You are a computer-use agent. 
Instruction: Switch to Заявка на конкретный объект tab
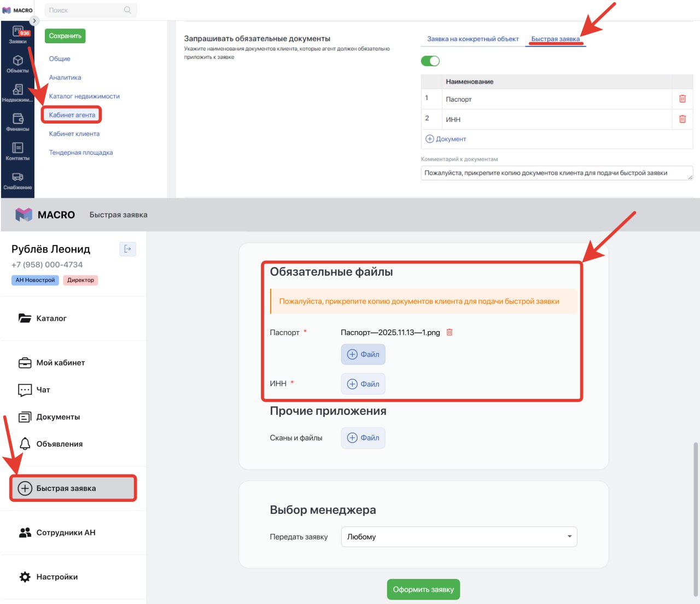pos(472,39)
